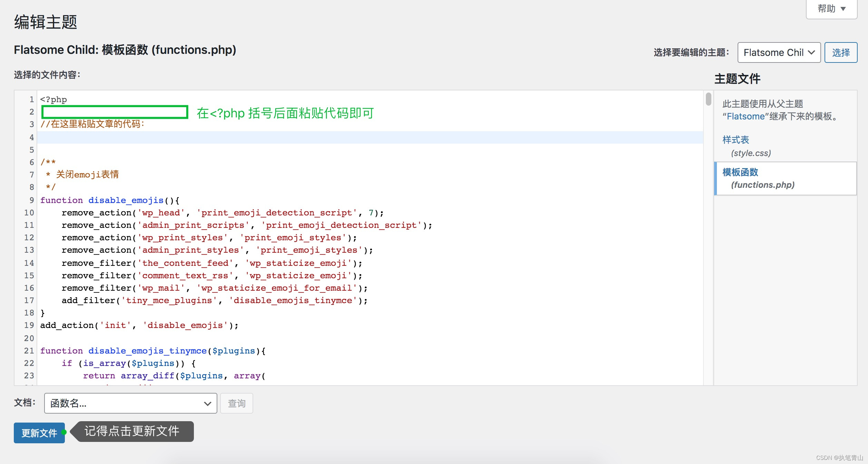Click the 'admin_print_styles' code line
This screenshot has width=868, height=464.
point(217,250)
